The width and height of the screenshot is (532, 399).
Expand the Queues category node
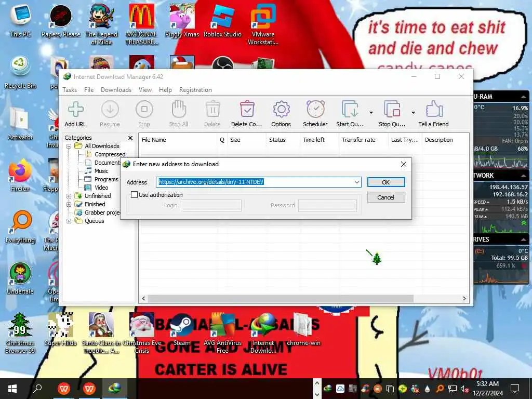69,221
